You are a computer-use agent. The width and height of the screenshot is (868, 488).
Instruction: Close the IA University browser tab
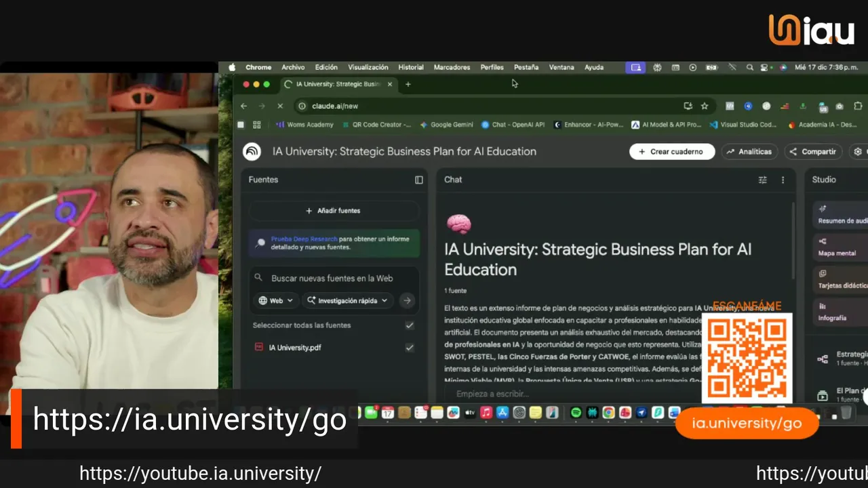point(390,84)
